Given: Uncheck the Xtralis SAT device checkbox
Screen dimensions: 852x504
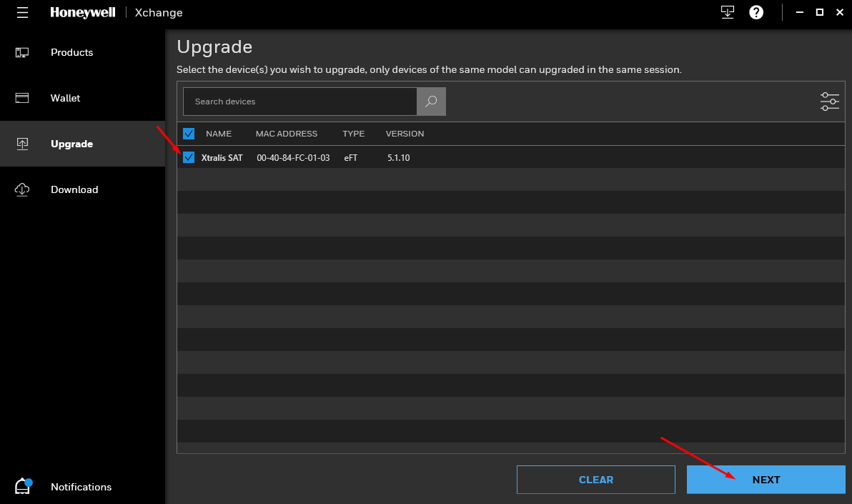Looking at the screenshot, I should point(189,157).
